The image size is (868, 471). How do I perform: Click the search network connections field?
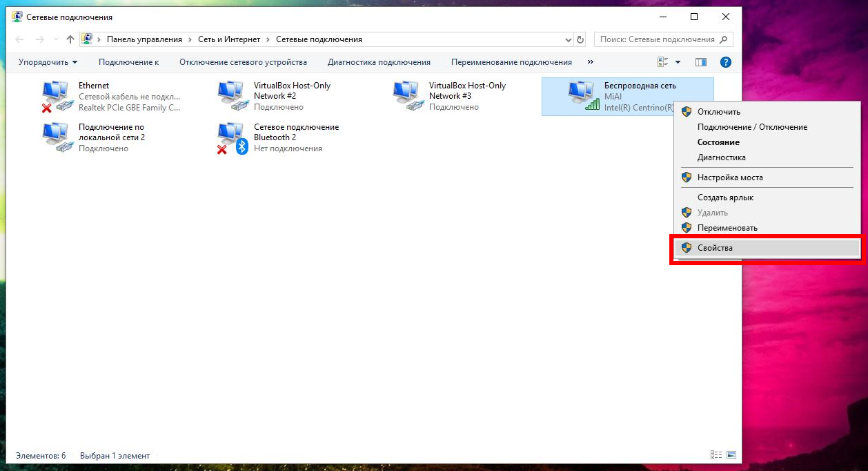657,40
